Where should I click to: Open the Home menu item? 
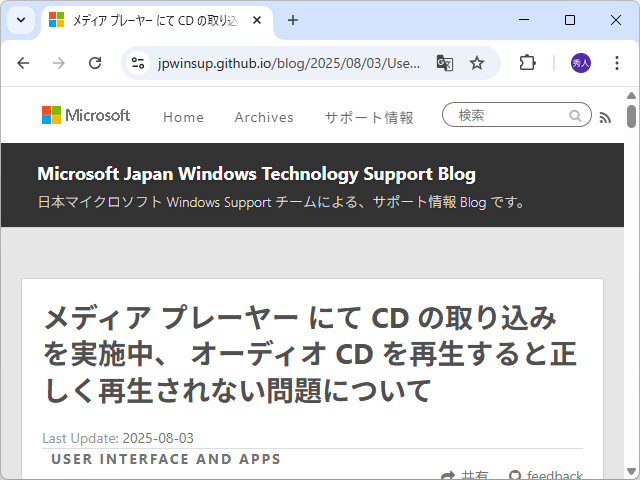tap(183, 118)
